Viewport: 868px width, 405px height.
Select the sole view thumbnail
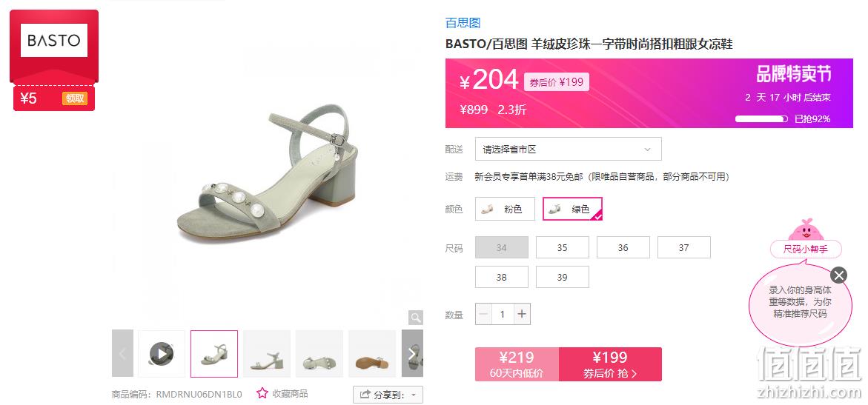point(372,354)
